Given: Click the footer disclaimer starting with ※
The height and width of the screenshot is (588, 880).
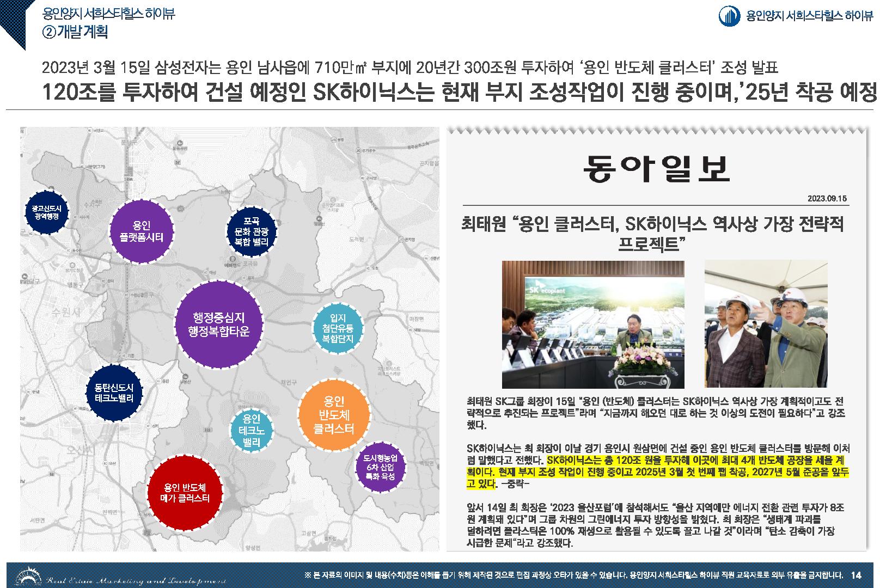Looking at the screenshot, I should [x=575, y=575].
